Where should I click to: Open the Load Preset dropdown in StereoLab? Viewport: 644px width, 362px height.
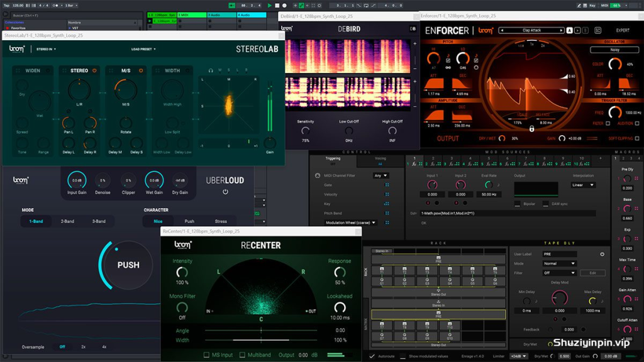(143, 49)
